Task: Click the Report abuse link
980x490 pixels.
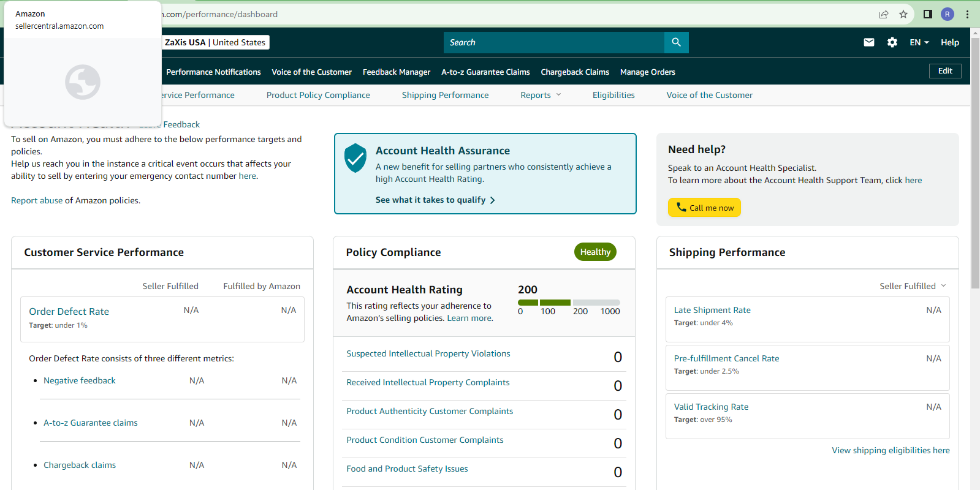Action: point(37,200)
